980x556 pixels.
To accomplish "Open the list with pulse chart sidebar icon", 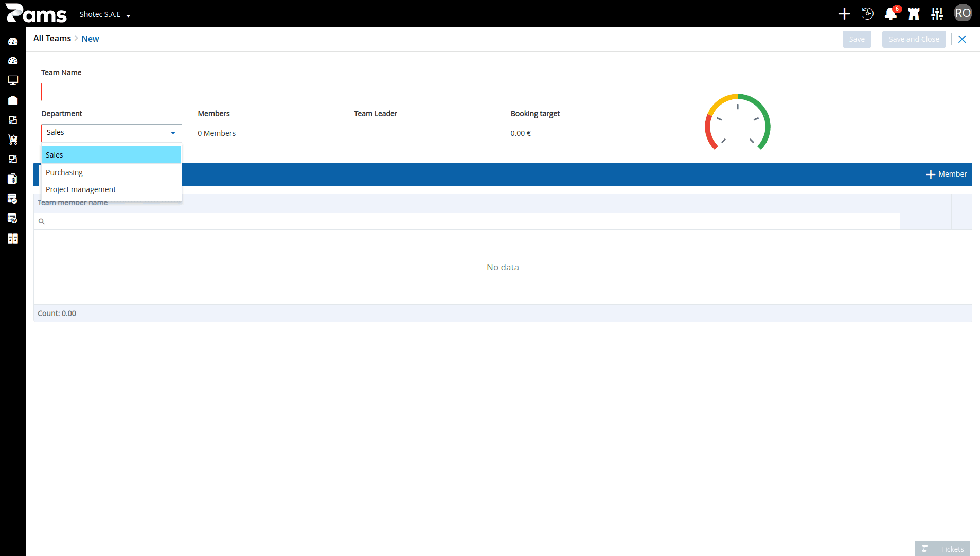I will pyautogui.click(x=13, y=218).
